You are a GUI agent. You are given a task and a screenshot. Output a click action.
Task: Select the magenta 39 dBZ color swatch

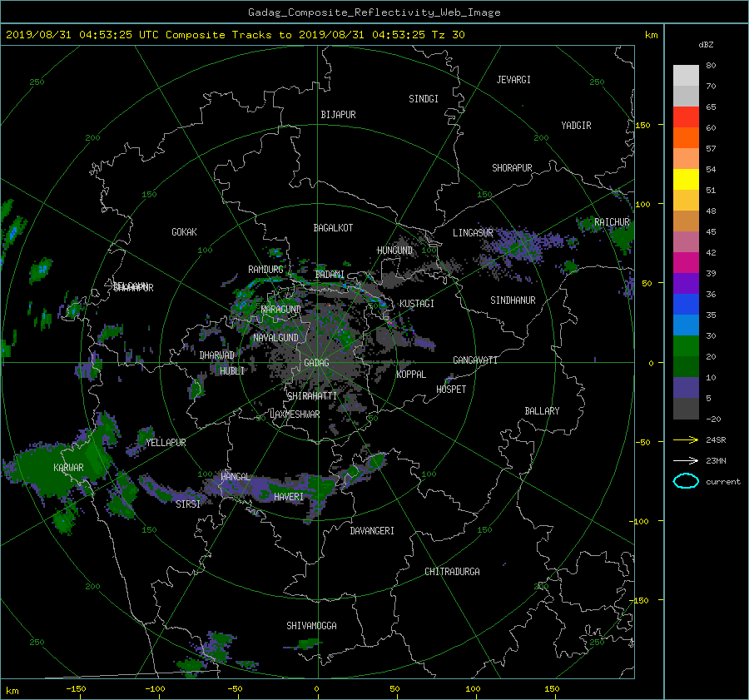(686, 263)
